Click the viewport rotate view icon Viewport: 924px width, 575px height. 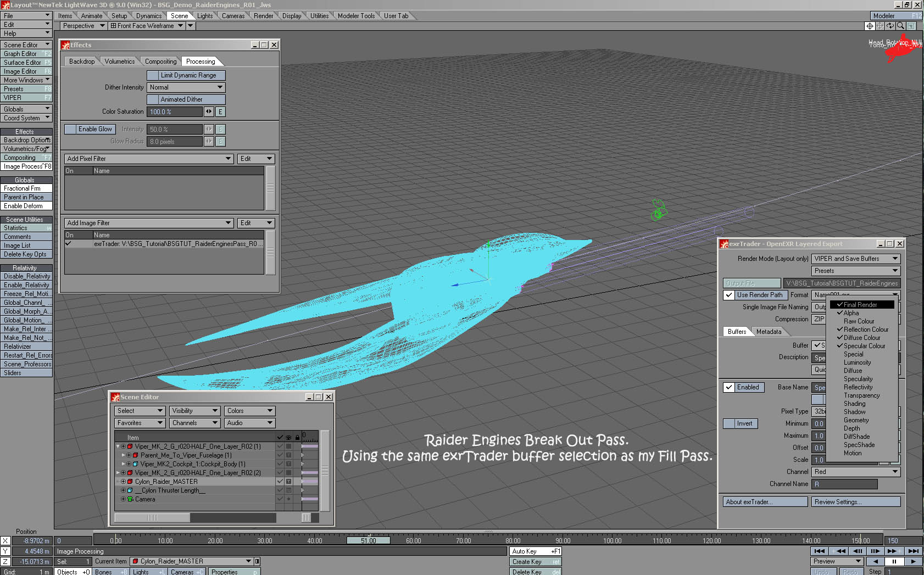coord(890,26)
